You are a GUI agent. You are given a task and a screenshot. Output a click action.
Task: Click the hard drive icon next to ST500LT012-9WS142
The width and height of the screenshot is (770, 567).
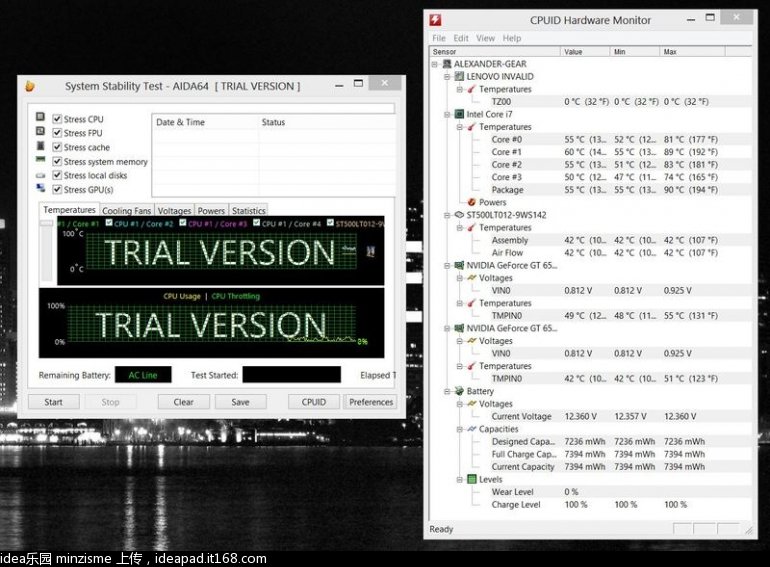pyautogui.click(x=459, y=215)
